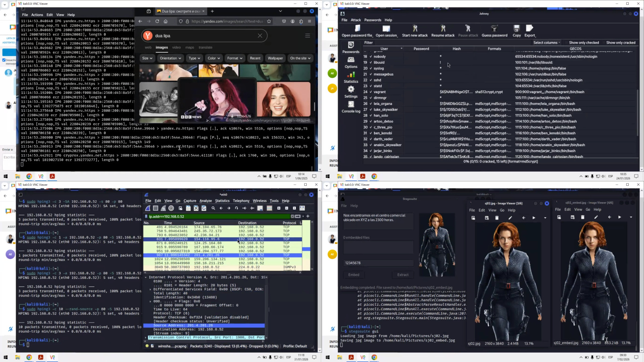Click the Extract button in Stegosuite
Image resolution: width=644 pixels, height=362 pixels.
click(x=402, y=275)
